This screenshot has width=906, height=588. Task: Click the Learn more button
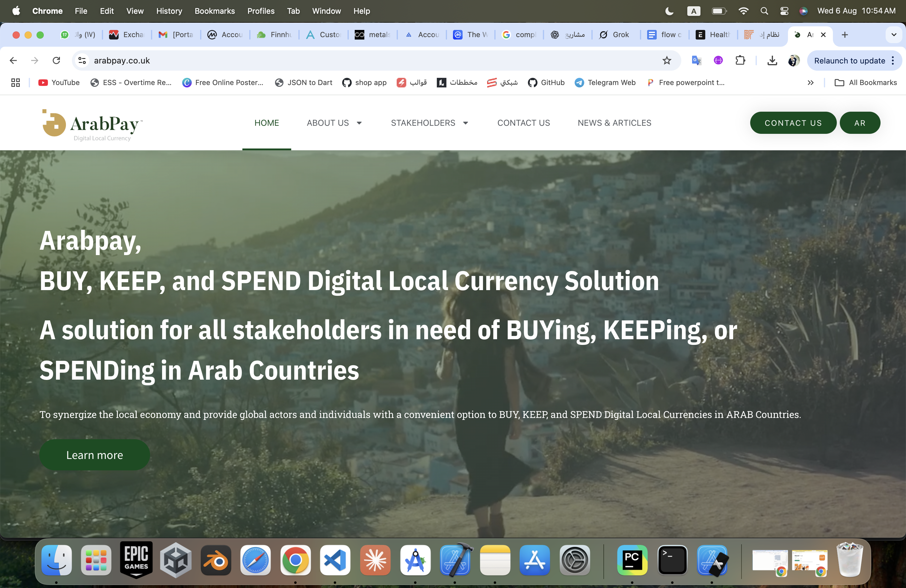click(94, 455)
